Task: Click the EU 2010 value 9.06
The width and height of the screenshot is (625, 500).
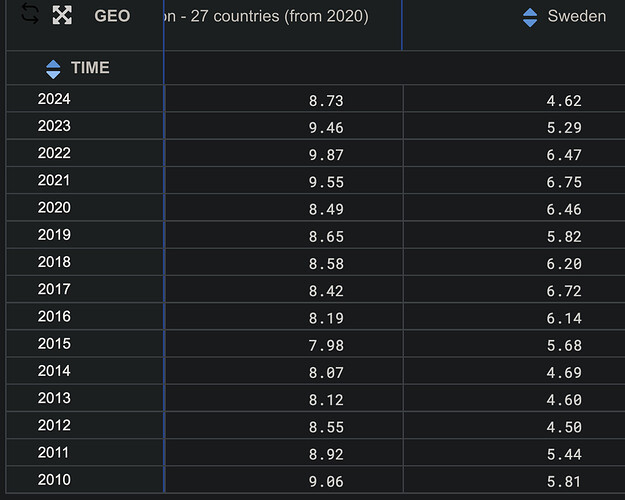Action: tap(326, 481)
